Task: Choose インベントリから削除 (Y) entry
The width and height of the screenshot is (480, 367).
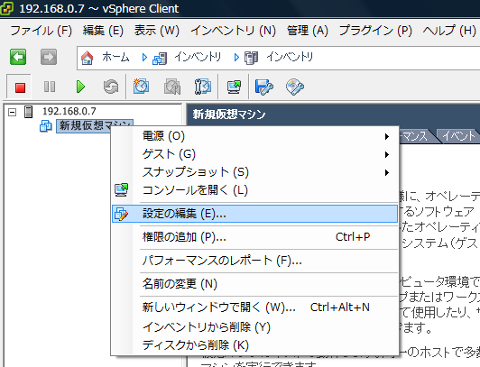Action: click(255, 327)
